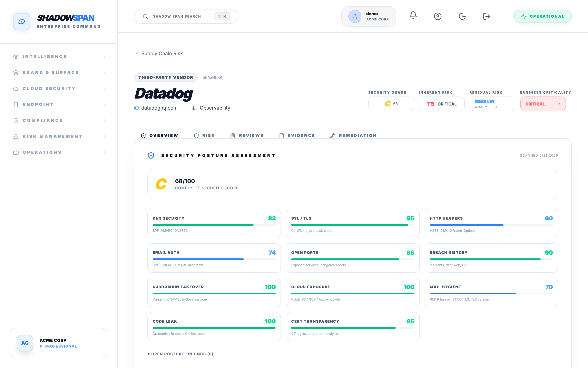The width and height of the screenshot is (588, 368).
Task: Go back to Supply Chain Risk
Action: [x=159, y=53]
